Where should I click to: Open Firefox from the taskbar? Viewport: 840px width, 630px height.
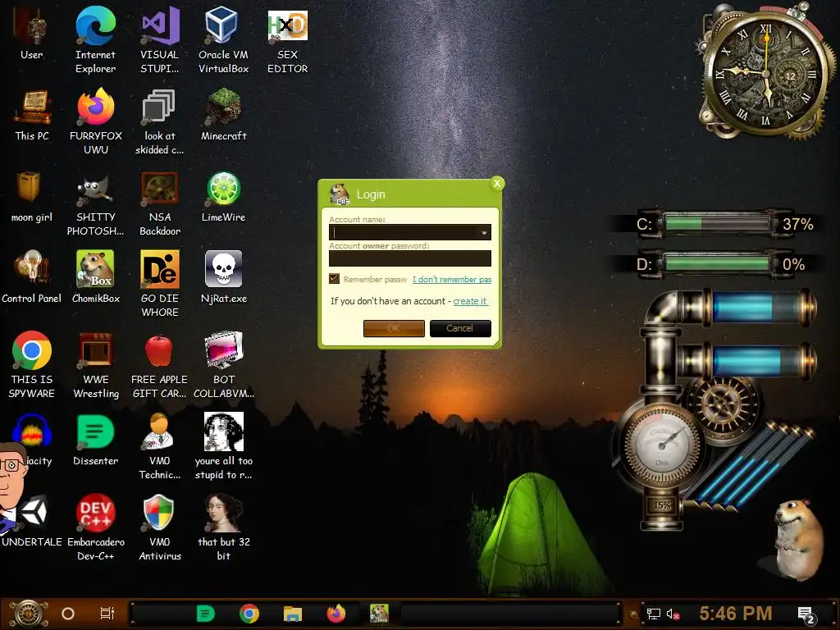point(336,614)
